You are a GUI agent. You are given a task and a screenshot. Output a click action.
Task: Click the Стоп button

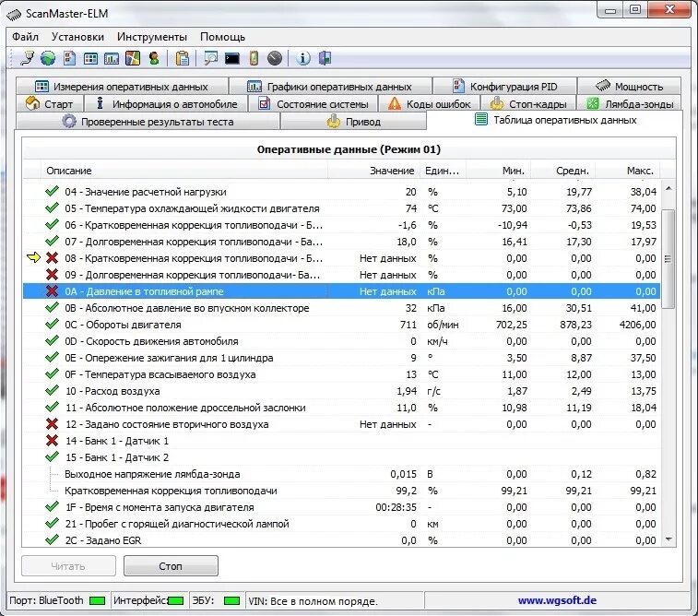coord(171,565)
